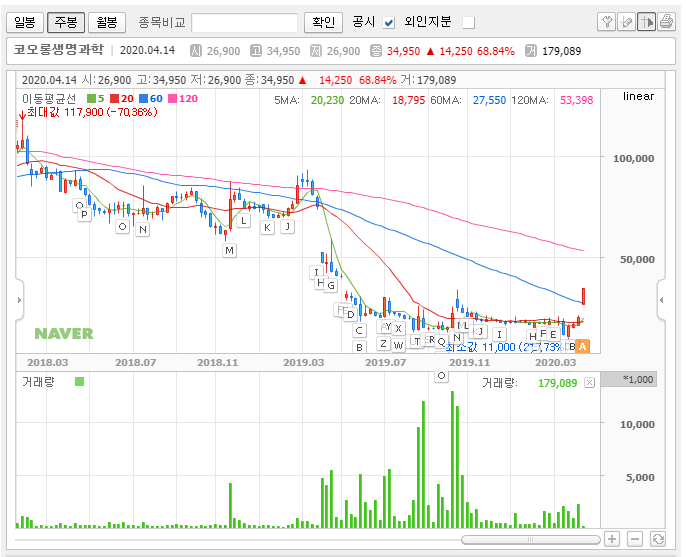Click the 2019.03 date axis label
This screenshot has height=557, width=686.
tap(304, 363)
